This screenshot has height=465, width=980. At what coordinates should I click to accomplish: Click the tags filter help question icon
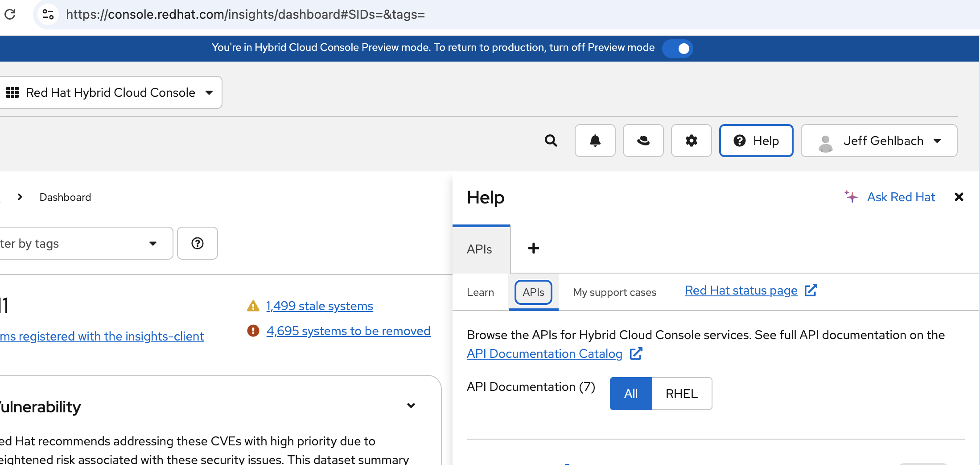pyautogui.click(x=198, y=243)
